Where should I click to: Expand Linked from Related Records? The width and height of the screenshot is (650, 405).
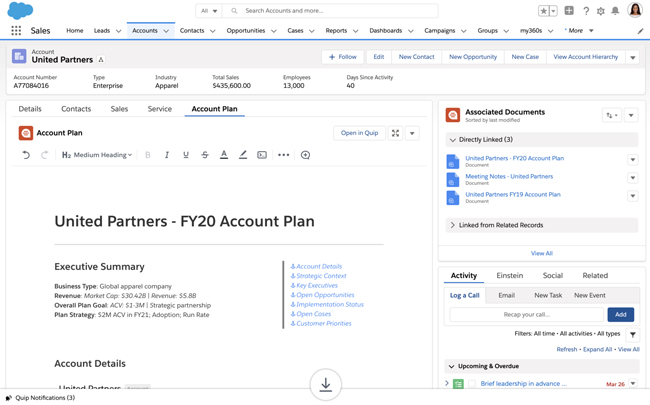pyautogui.click(x=453, y=225)
